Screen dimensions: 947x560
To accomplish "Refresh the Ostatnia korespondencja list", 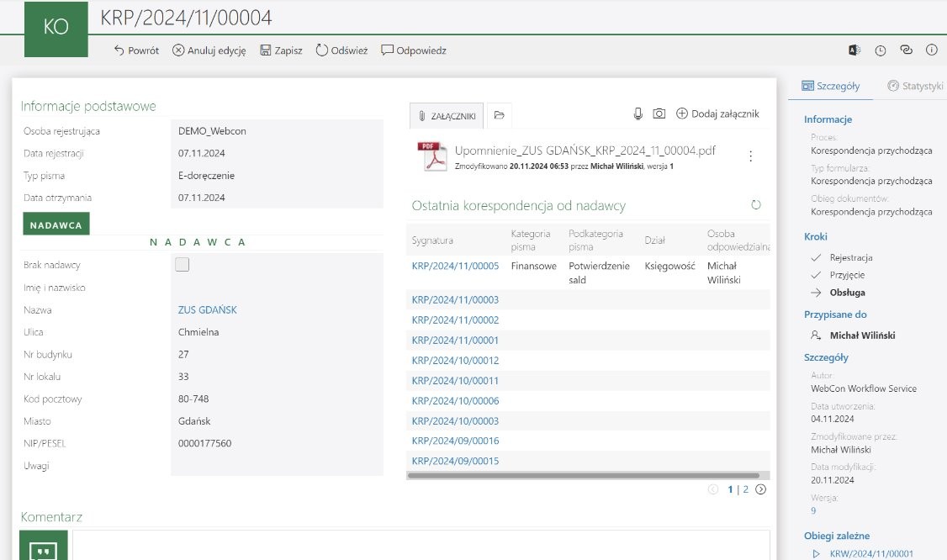I will pos(755,205).
